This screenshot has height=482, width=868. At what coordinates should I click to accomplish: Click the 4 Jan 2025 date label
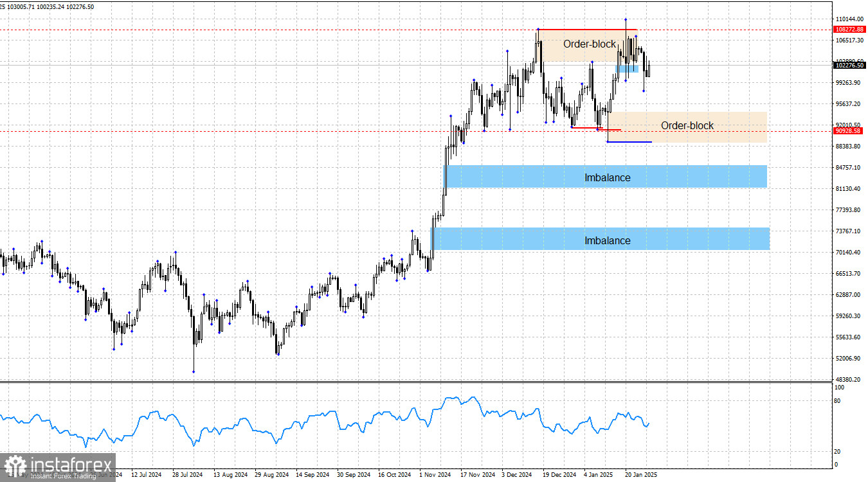click(599, 475)
